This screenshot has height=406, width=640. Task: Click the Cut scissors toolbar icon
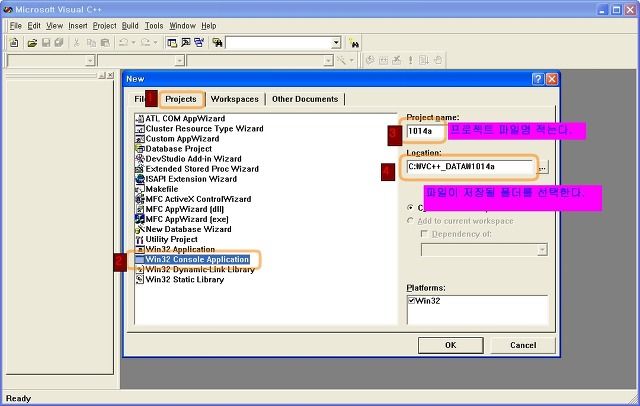[x=76, y=42]
